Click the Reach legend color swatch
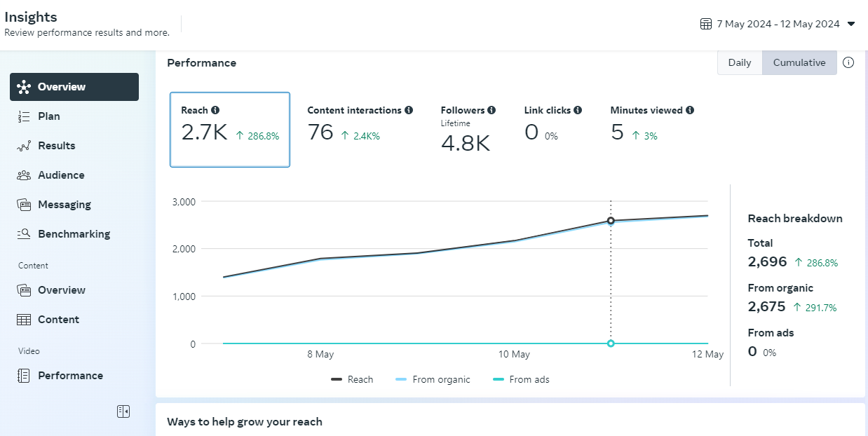 pos(336,379)
